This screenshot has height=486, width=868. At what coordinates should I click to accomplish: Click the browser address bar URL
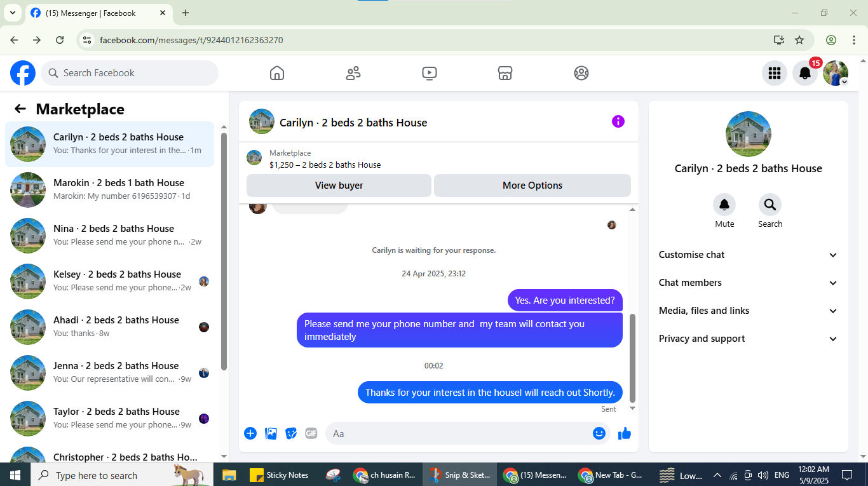coord(191,40)
